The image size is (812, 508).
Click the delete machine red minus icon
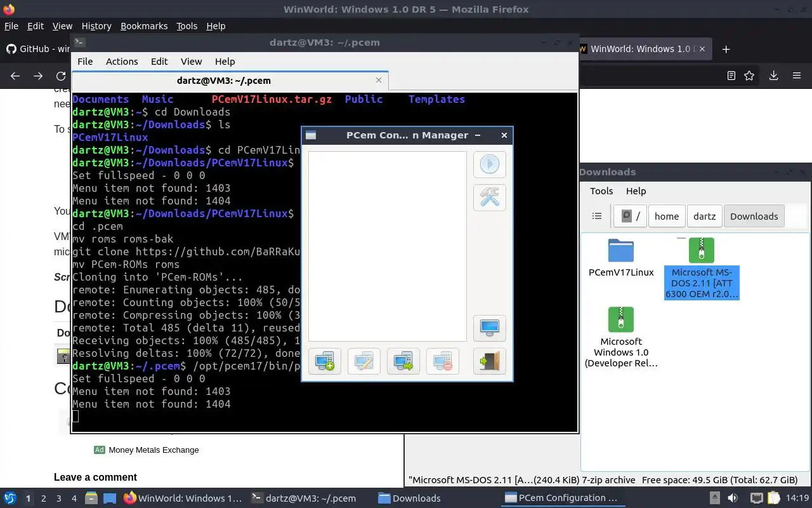(443, 361)
